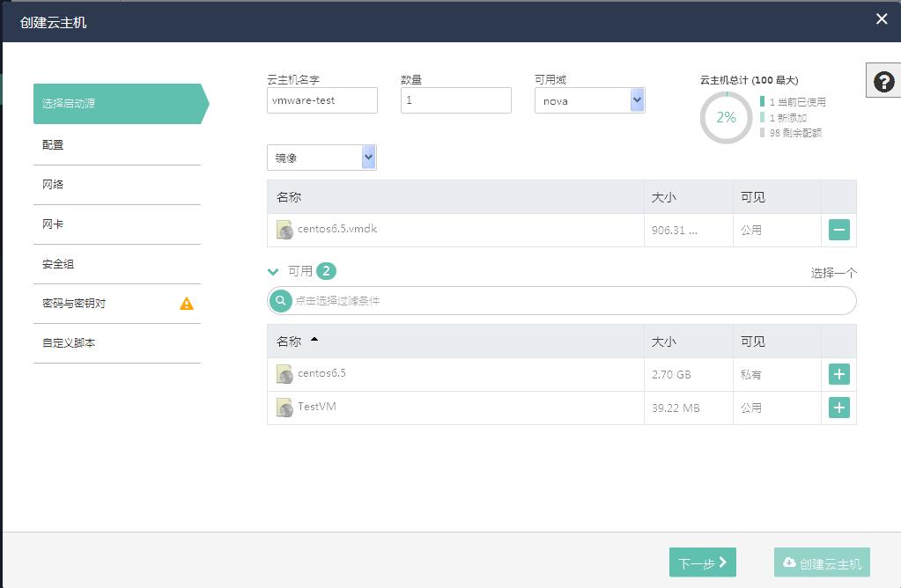Switch to the 网络 step
Screen dimensions: 901x588
coord(53,185)
